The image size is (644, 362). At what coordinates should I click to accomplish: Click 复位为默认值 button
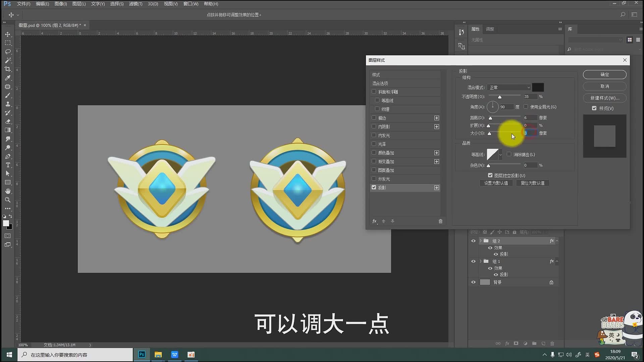click(533, 183)
